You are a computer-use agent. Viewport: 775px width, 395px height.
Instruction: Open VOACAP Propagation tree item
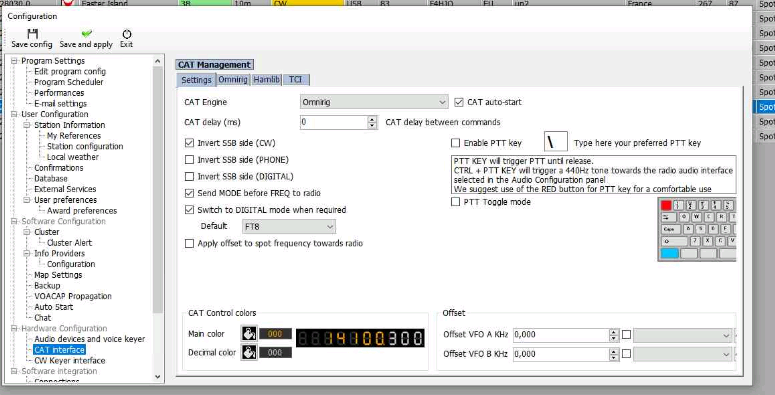click(x=73, y=296)
